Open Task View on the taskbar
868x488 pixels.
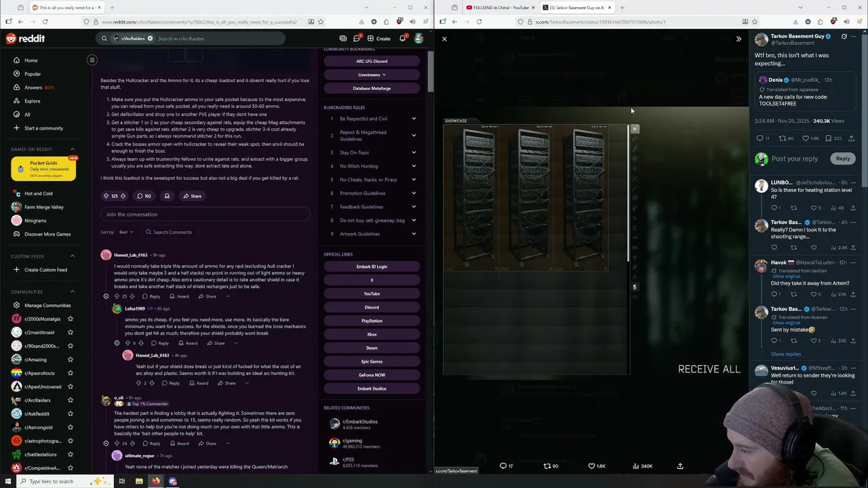(x=122, y=481)
